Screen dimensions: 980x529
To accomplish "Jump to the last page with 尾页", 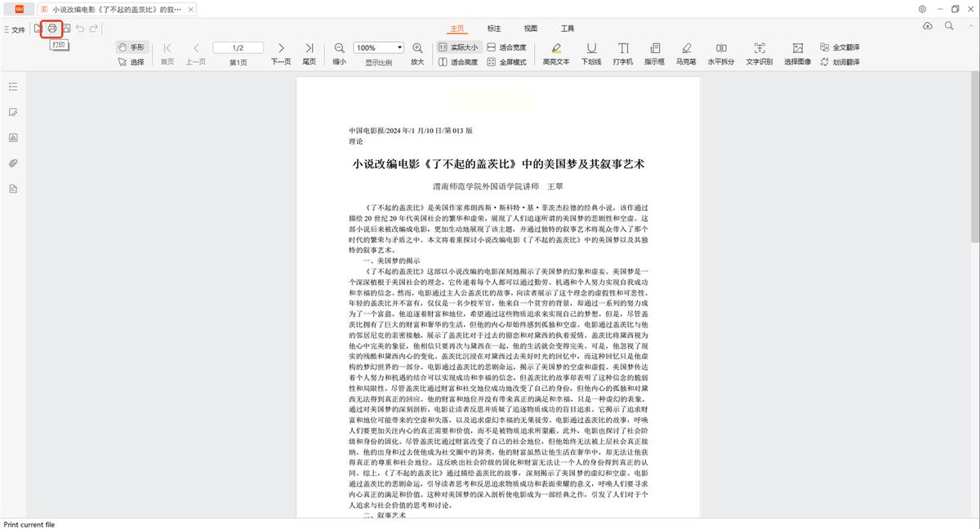I will click(x=310, y=47).
